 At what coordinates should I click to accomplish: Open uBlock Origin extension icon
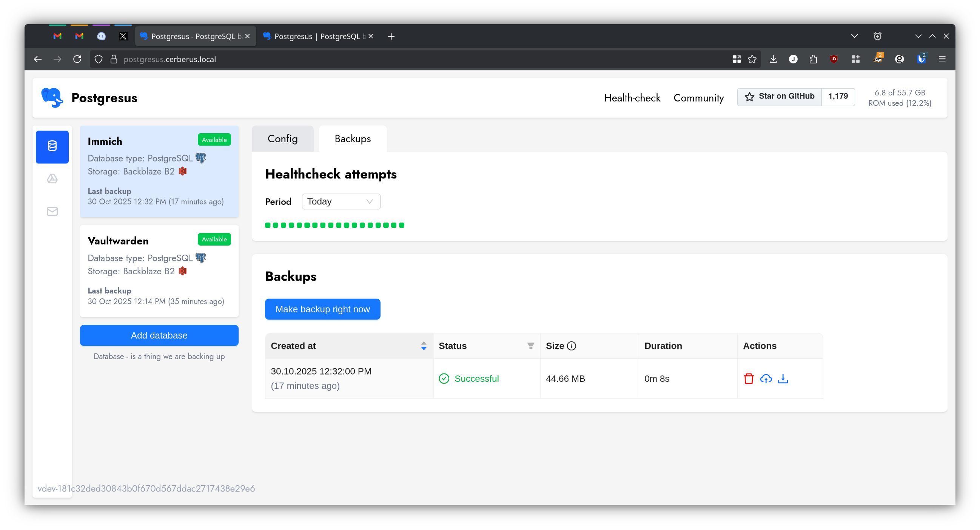834,59
